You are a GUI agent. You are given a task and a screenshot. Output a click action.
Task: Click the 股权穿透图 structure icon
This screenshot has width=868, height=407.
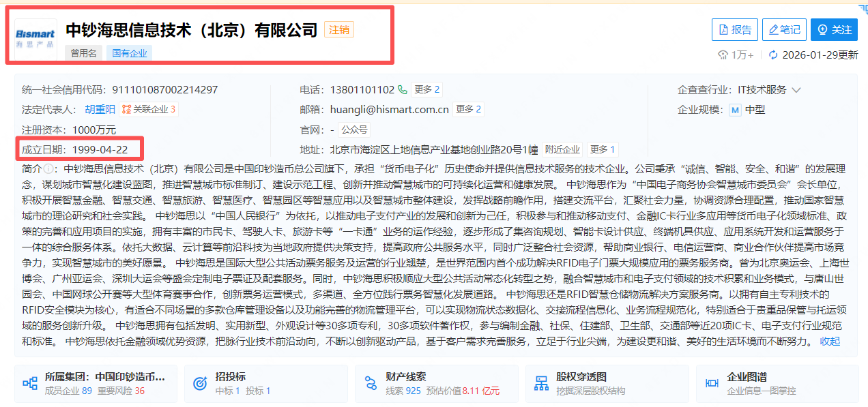[x=541, y=383]
